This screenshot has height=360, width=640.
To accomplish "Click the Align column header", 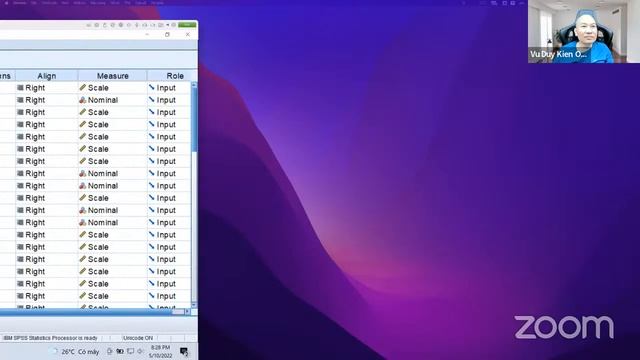I will [47, 76].
